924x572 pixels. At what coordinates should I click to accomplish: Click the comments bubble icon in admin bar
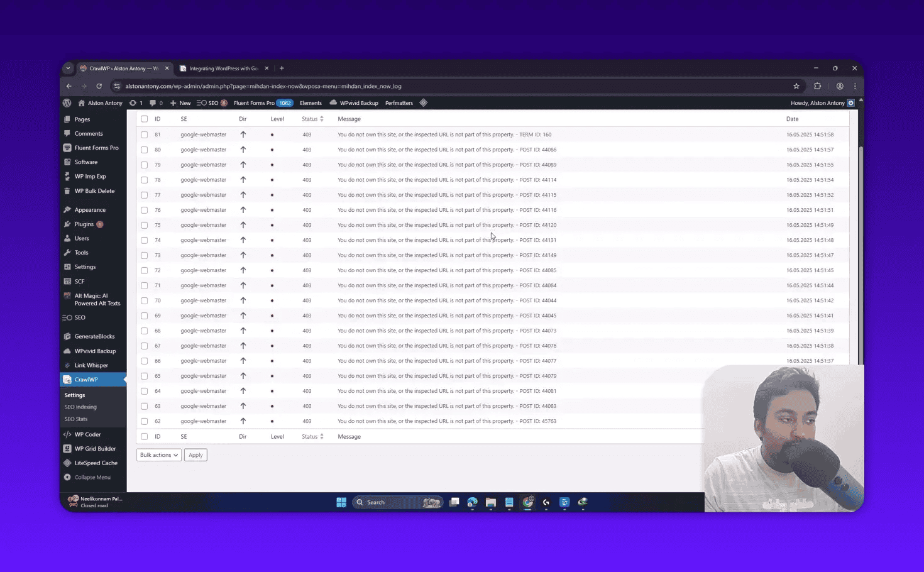pyautogui.click(x=154, y=102)
